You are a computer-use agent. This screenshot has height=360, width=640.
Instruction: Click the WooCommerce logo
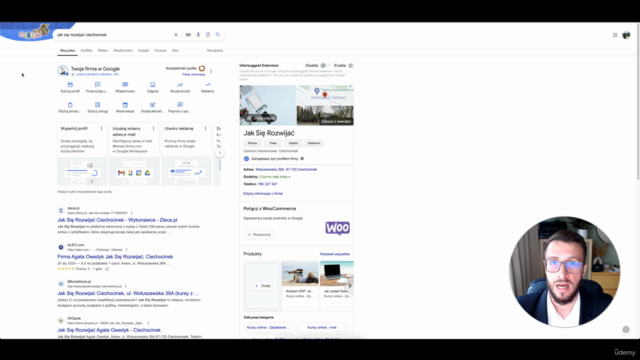click(338, 228)
